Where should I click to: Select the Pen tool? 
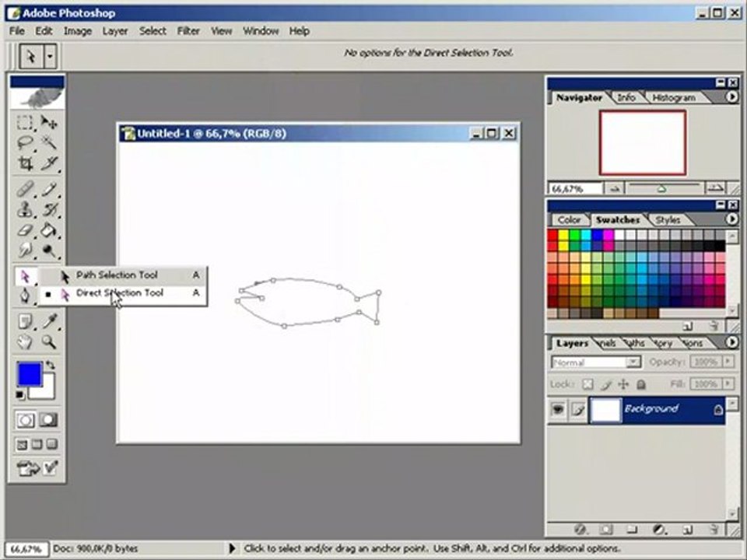25,296
